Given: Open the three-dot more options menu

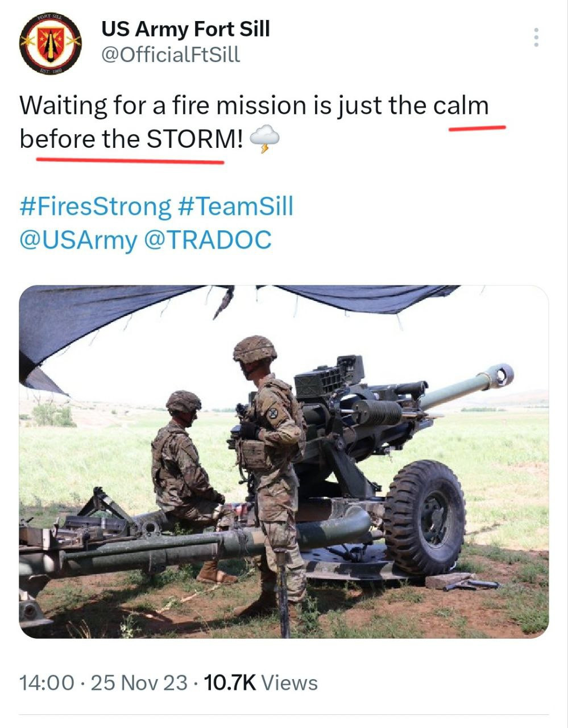Looking at the screenshot, I should 536,38.
